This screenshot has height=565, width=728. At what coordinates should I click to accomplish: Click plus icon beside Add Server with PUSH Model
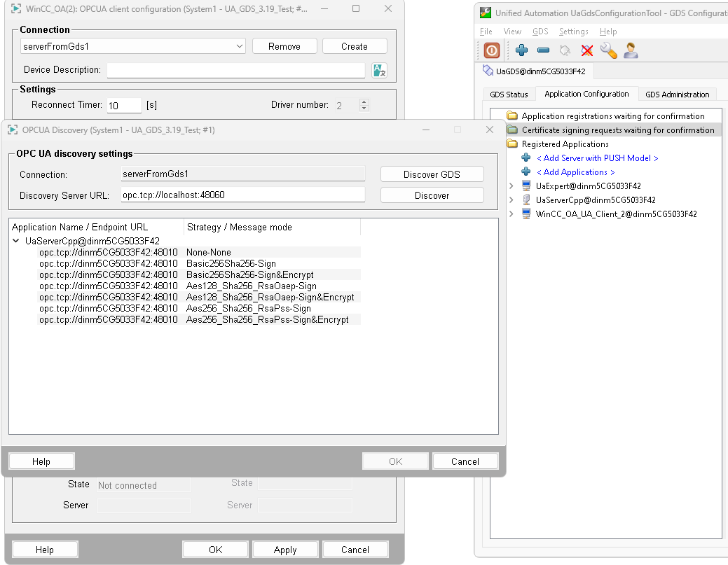click(526, 158)
